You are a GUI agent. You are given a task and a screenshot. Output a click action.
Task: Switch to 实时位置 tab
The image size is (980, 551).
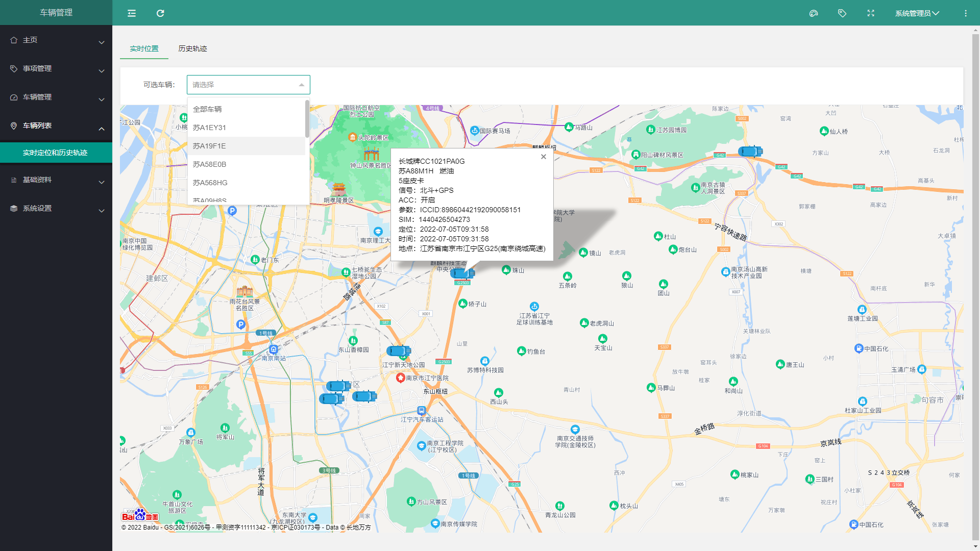144,48
